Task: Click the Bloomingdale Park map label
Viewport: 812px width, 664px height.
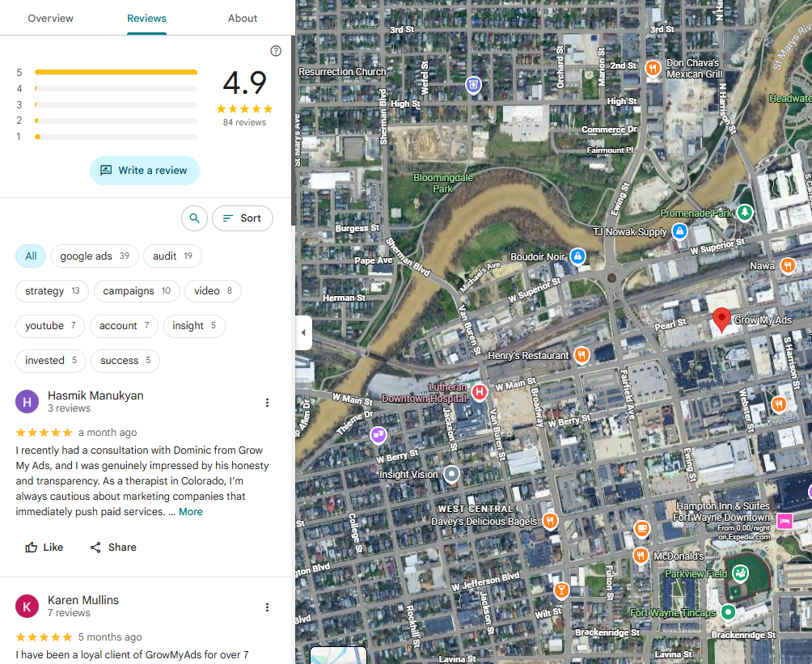Action: click(442, 183)
